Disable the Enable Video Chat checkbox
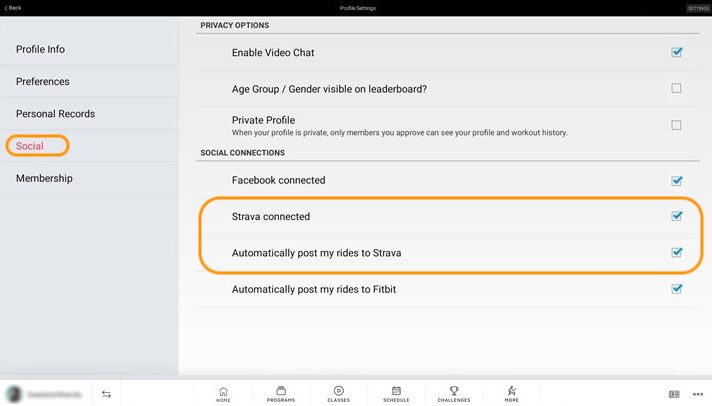This screenshot has height=406, width=712. coord(677,52)
